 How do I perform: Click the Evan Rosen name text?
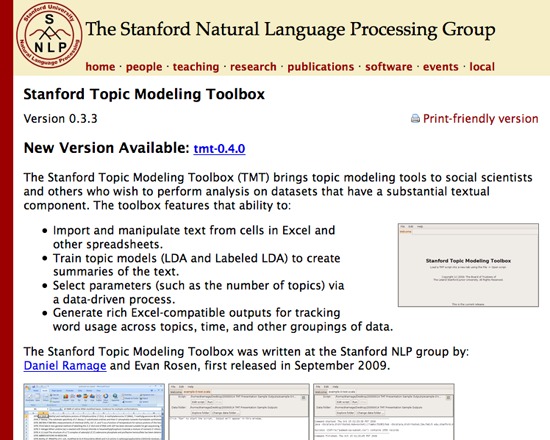click(167, 366)
